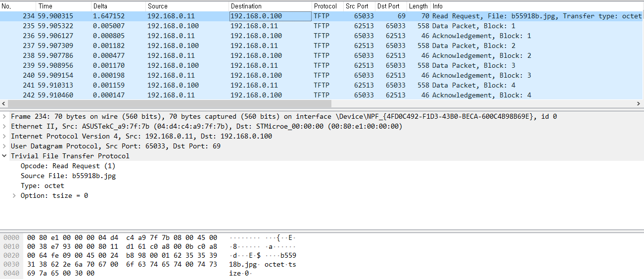Click the highlighted destination cell 192.168.0.100 in packet 234

pos(270,16)
